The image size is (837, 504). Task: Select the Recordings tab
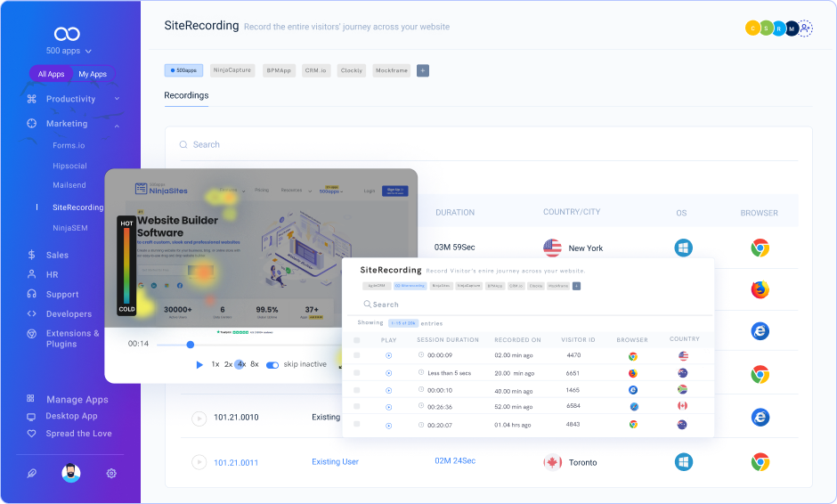tap(186, 95)
